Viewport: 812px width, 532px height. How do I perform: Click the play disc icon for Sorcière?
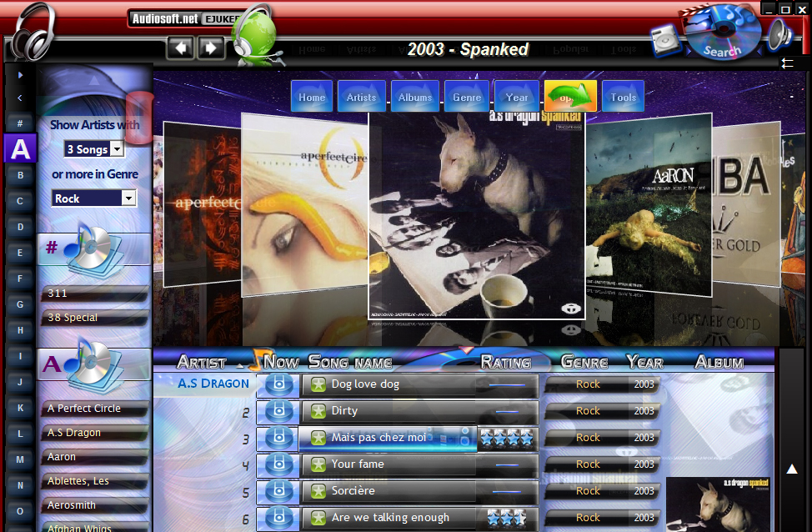click(278, 491)
